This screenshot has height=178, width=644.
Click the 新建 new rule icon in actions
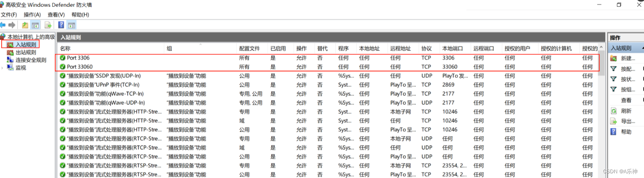coord(613,58)
